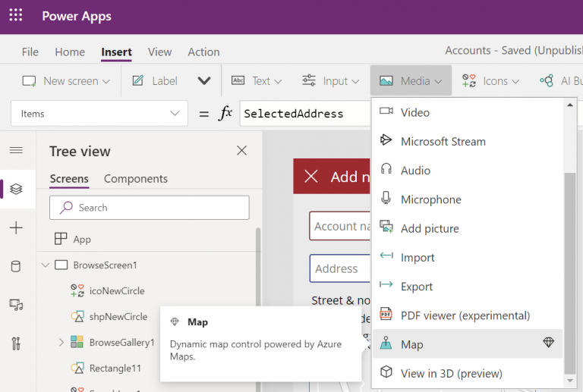Choose Audio from Media menu
583x392 pixels.
pyautogui.click(x=468, y=171)
